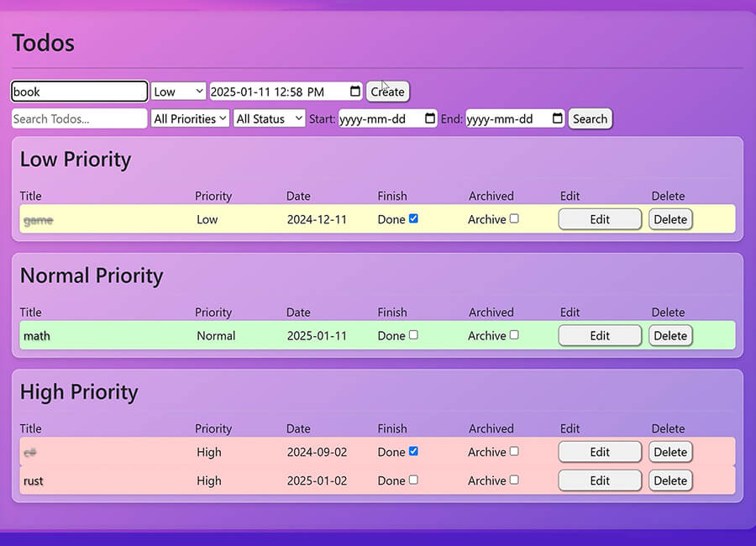Edit the math todo
The width and height of the screenshot is (756, 546).
click(600, 336)
